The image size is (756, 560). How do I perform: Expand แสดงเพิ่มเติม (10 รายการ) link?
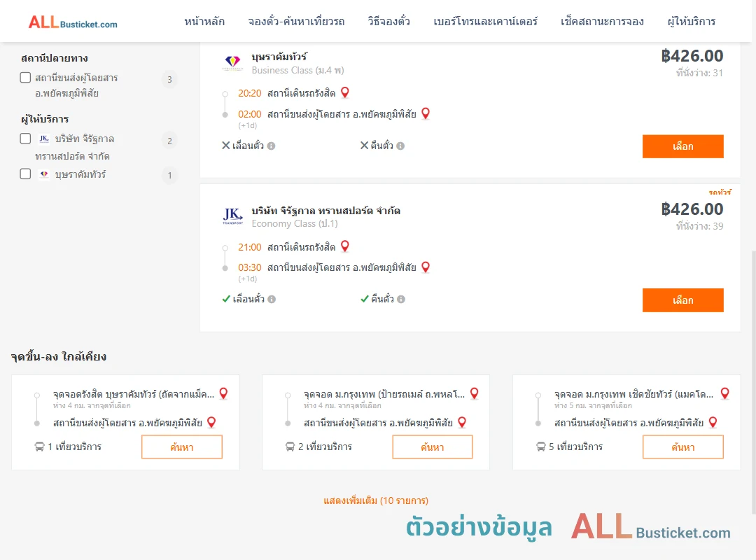[x=376, y=500]
